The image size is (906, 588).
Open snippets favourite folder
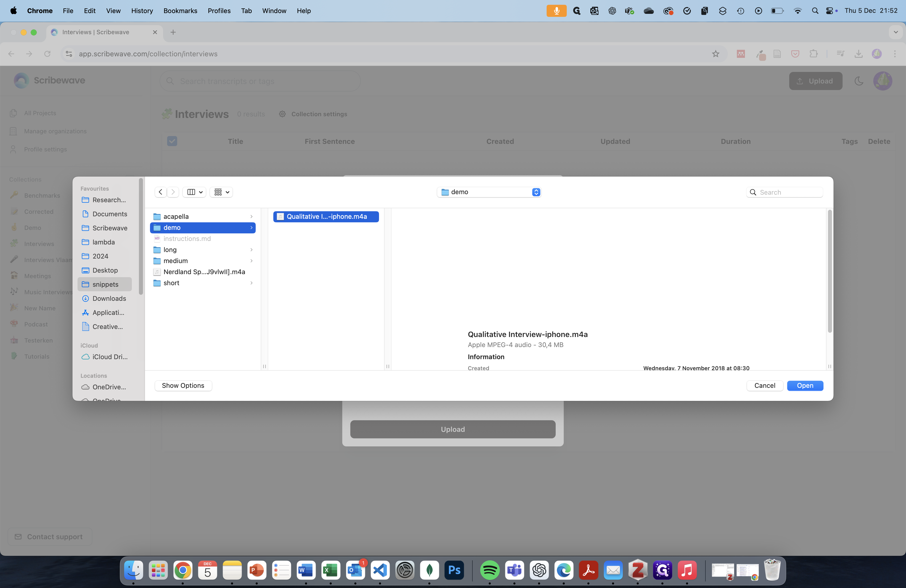tap(105, 284)
